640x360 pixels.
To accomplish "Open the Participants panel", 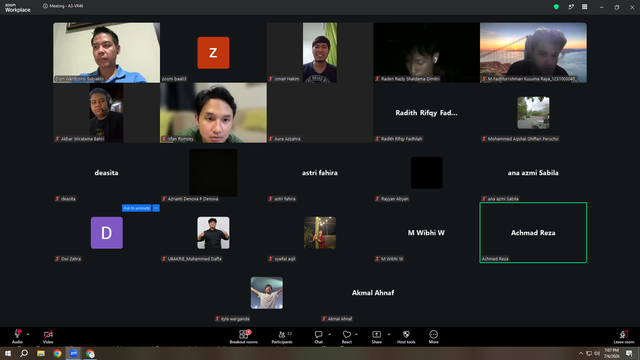I will pyautogui.click(x=282, y=336).
